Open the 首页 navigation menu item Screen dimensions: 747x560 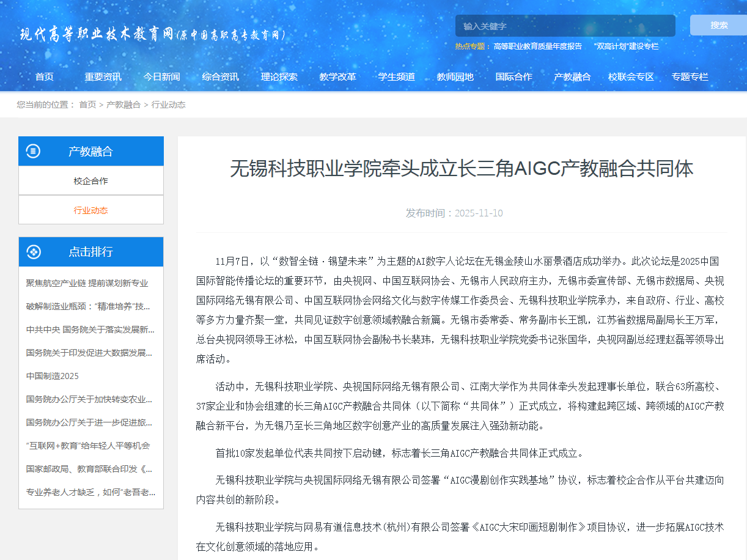[x=44, y=76]
